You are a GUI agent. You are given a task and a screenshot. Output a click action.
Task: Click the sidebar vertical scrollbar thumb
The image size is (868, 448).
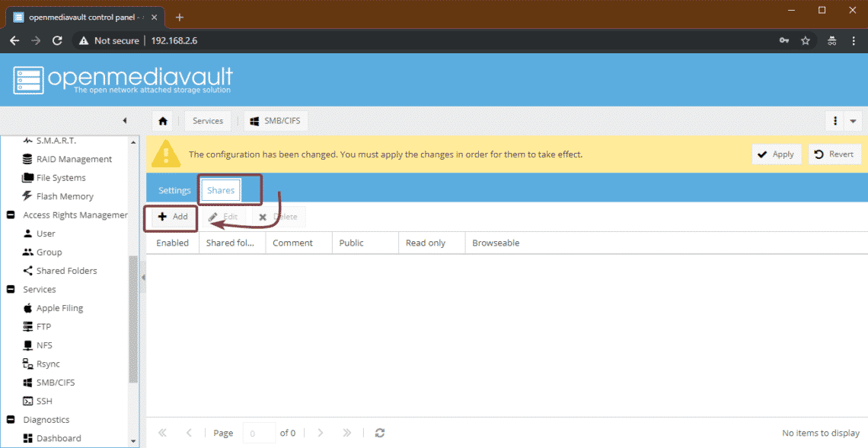coord(133,319)
